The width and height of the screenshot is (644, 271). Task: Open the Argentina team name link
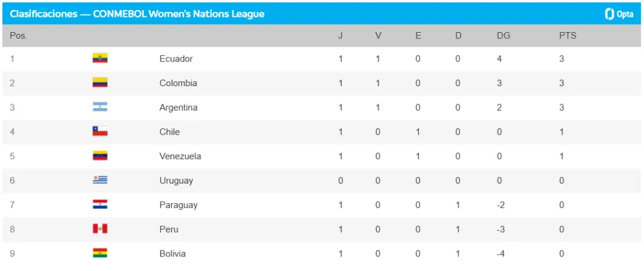tap(179, 108)
